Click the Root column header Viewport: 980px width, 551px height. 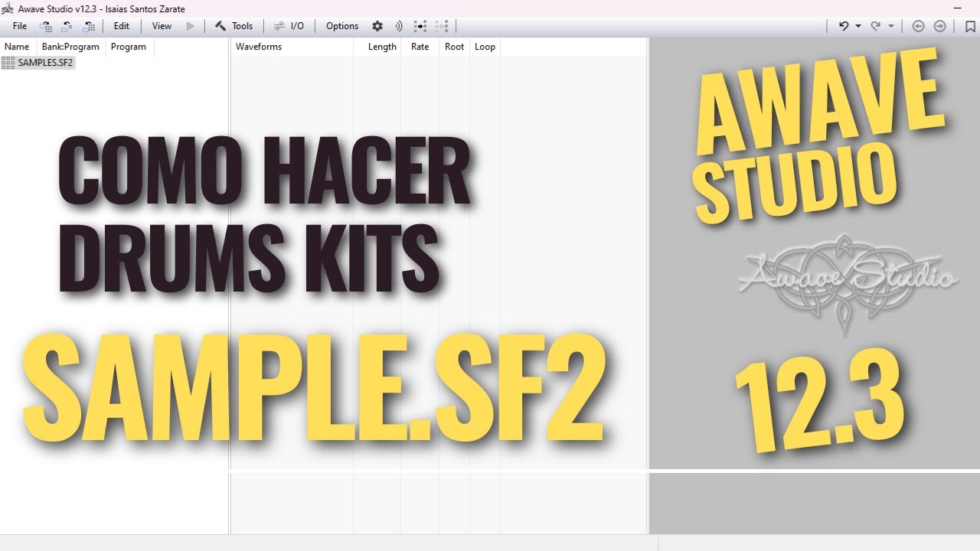point(455,47)
